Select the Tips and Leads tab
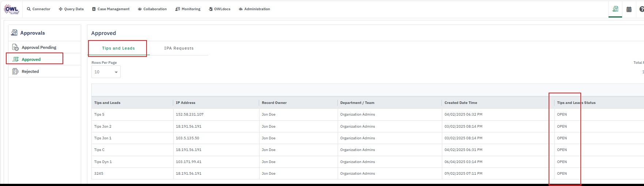The image size is (644, 186). click(118, 48)
